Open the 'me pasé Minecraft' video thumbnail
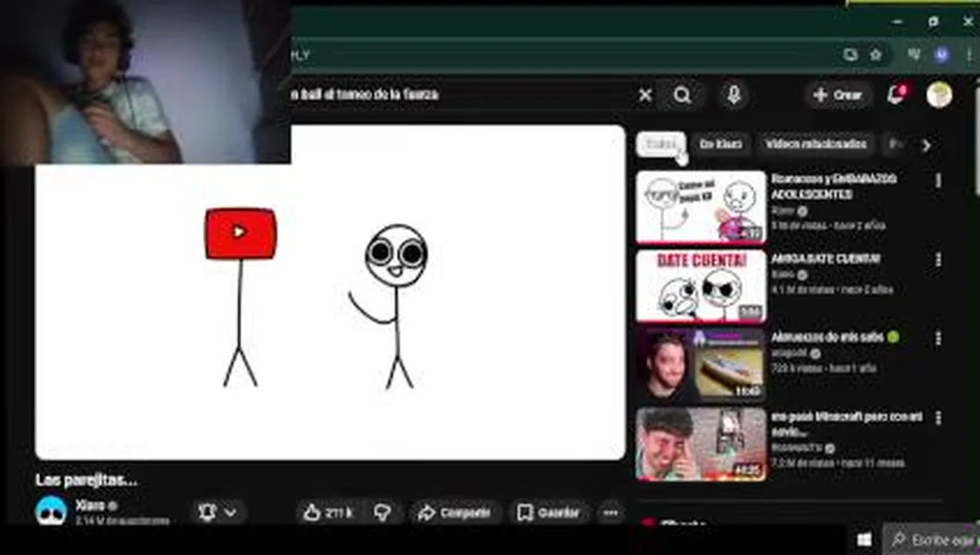This screenshot has height=555, width=980. point(701,444)
